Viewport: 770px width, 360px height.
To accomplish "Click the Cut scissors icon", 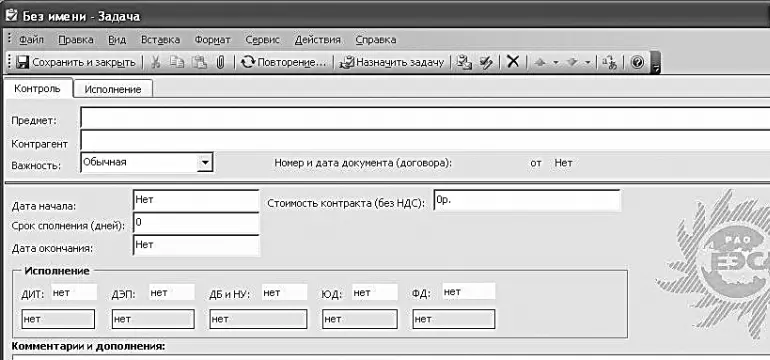I will click(155, 62).
